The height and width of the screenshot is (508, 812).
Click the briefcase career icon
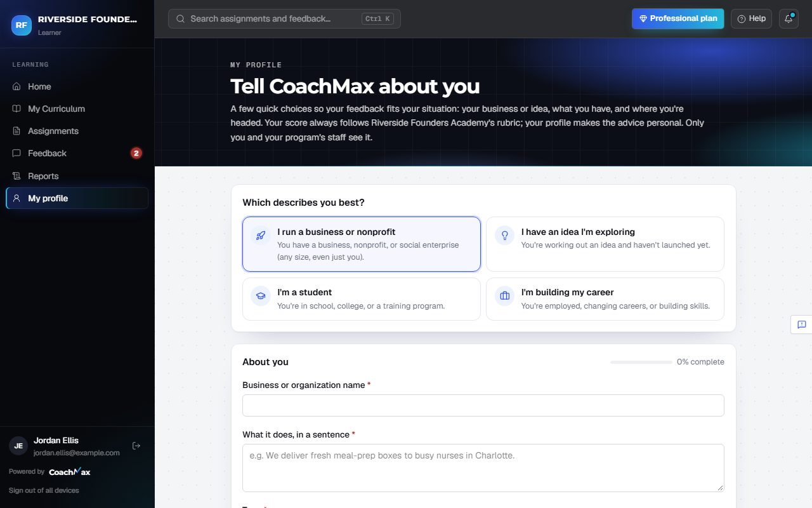coord(505,296)
